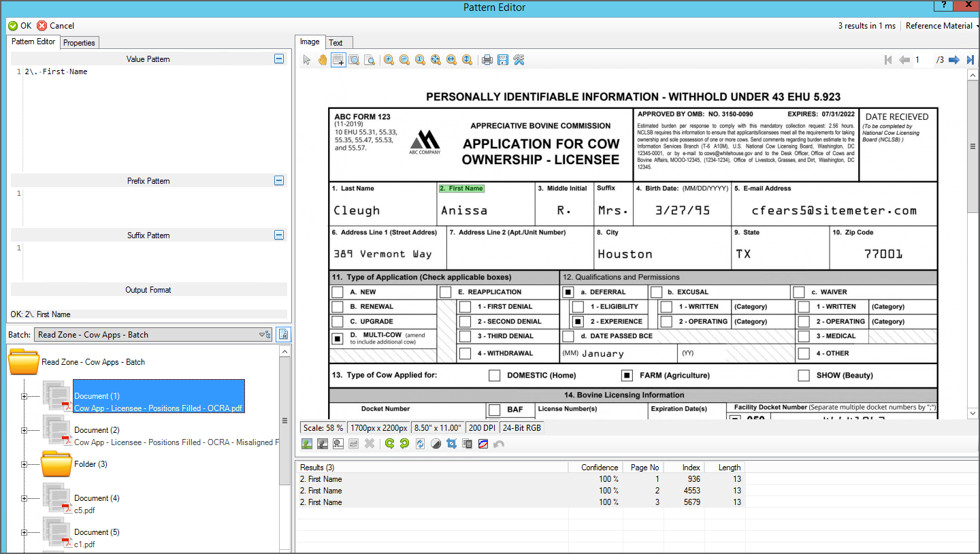Viewport: 980px width, 554px height.
Task: Select the pointer arrow tool
Action: pos(307,60)
